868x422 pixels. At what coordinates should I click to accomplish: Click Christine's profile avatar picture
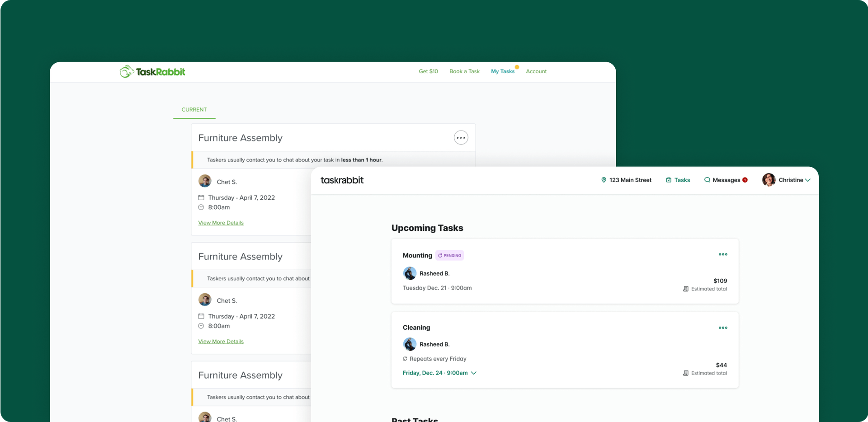point(769,180)
